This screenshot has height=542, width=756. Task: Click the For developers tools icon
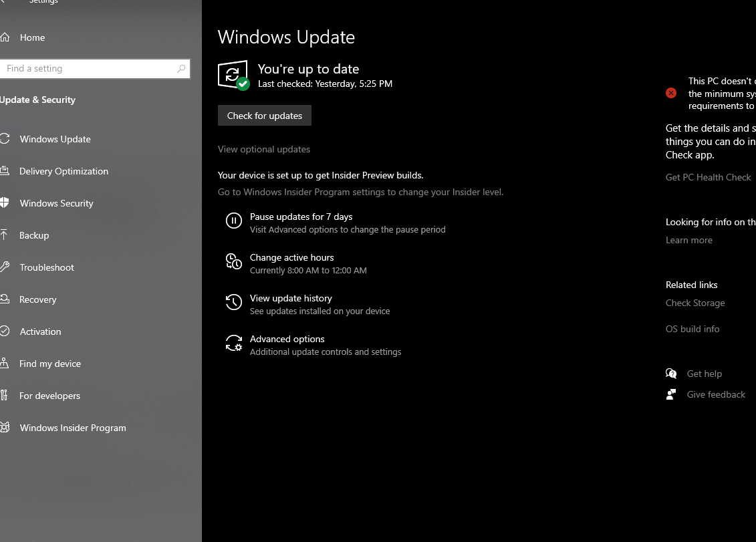pos(4,396)
